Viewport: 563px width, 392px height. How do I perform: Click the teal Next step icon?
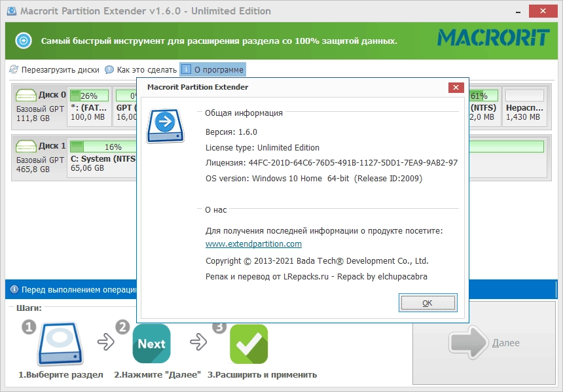pos(151,344)
